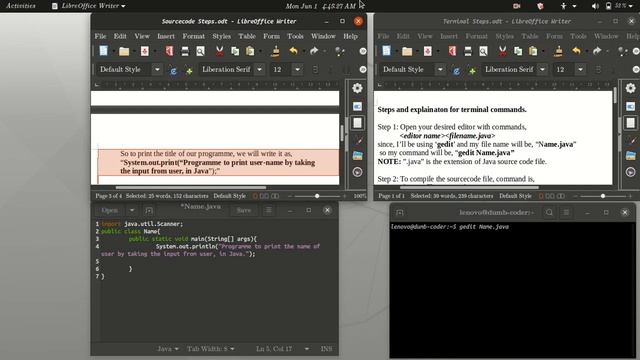Screen dimensions: 640x360
Task: Adjust zoom slider handle in Terminal Steps status bar
Action: tap(603, 196)
